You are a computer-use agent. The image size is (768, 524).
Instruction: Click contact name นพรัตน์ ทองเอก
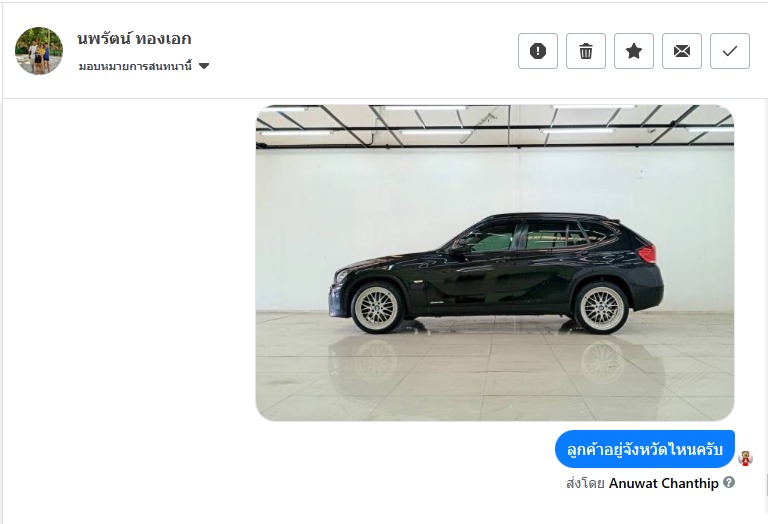tap(134, 39)
